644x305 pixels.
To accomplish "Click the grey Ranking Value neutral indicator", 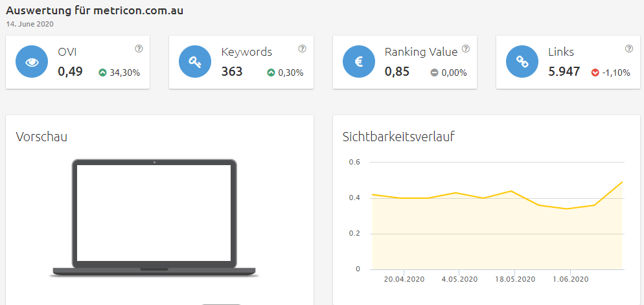I will pyautogui.click(x=434, y=73).
